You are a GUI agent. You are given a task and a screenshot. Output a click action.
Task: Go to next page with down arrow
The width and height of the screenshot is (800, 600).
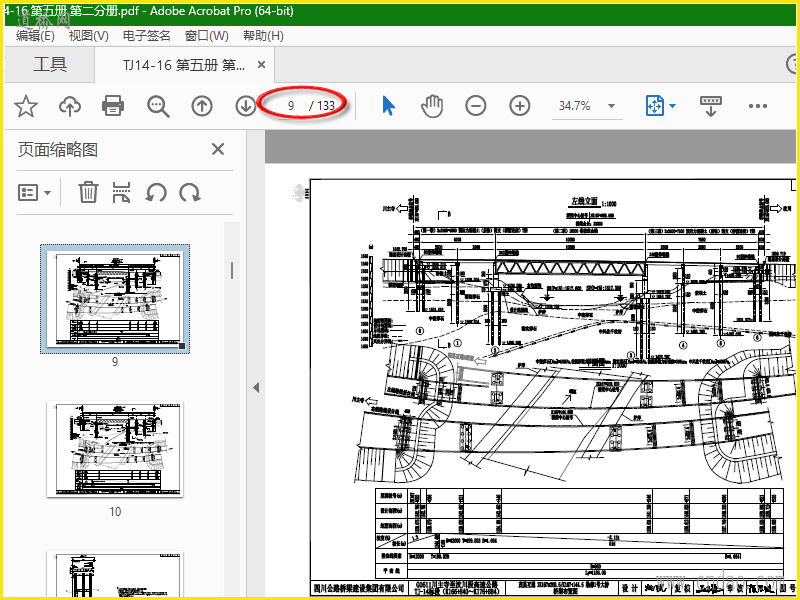(246, 106)
